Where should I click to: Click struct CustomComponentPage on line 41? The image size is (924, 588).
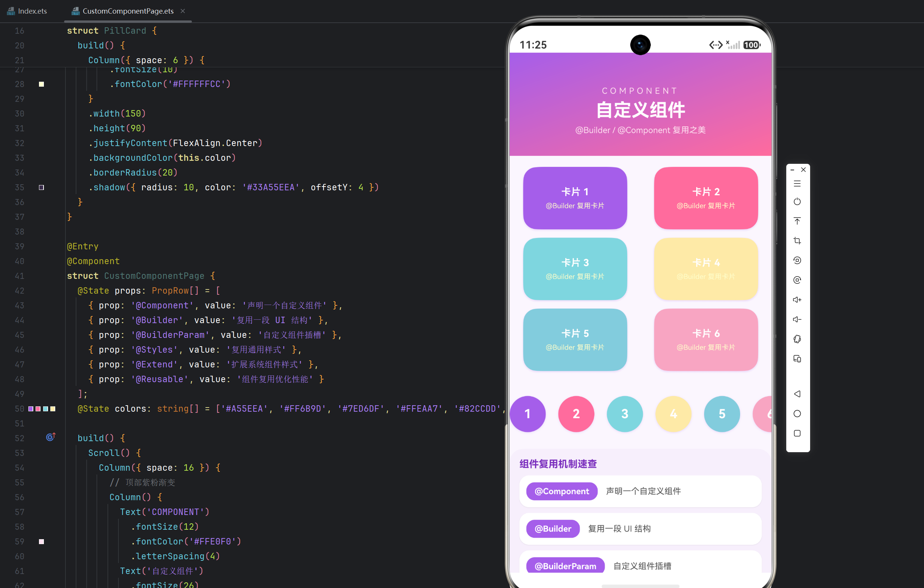tap(141, 276)
